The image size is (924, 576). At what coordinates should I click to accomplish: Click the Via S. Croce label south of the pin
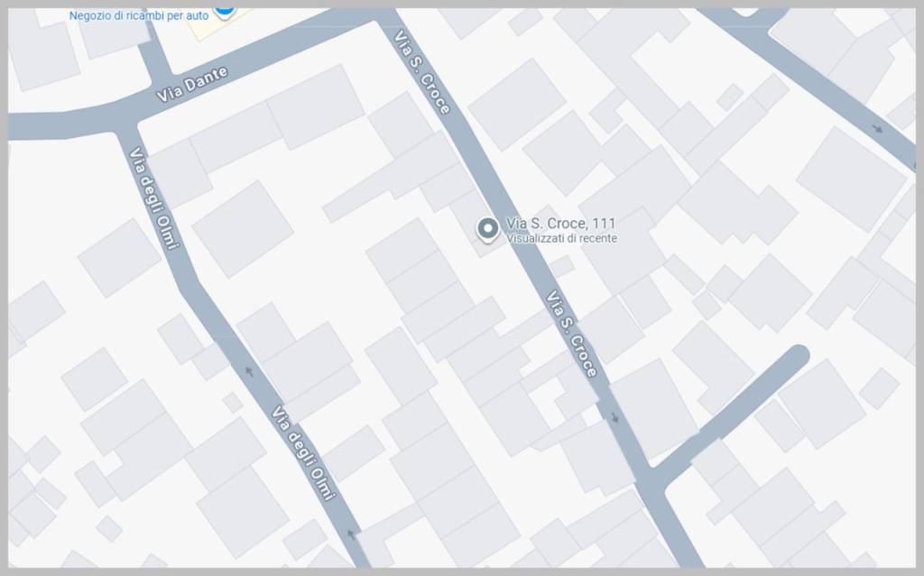coord(571,333)
